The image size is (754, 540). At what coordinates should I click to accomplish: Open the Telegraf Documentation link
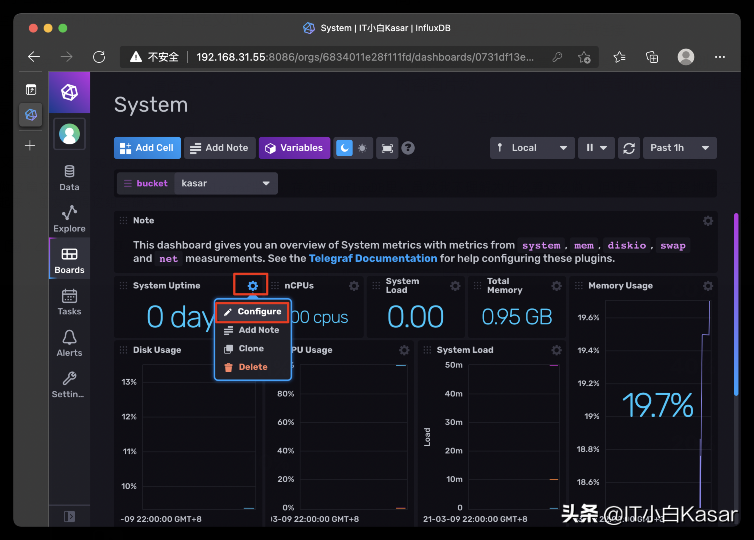(x=373, y=258)
